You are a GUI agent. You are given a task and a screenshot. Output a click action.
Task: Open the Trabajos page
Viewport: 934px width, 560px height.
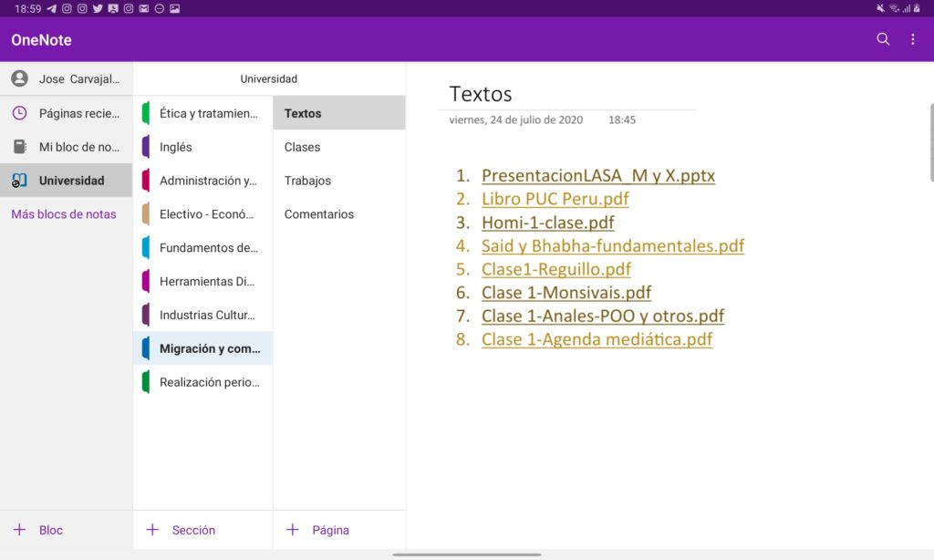(339, 180)
